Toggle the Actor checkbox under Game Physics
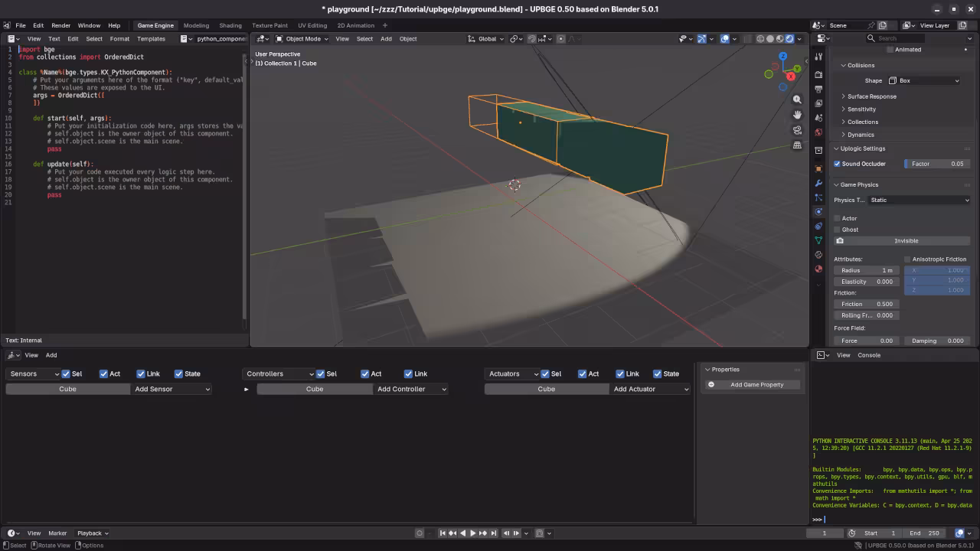Image resolution: width=980 pixels, height=551 pixels. coord(837,218)
